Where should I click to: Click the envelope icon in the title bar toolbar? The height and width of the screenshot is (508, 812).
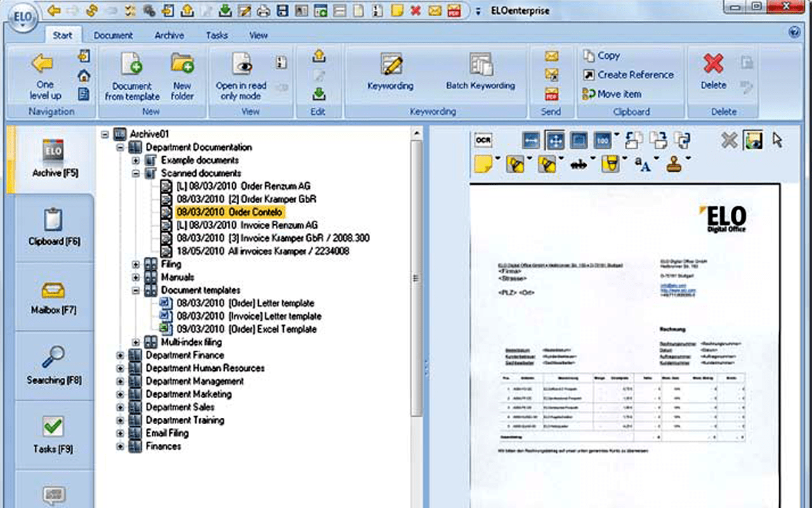point(435,10)
